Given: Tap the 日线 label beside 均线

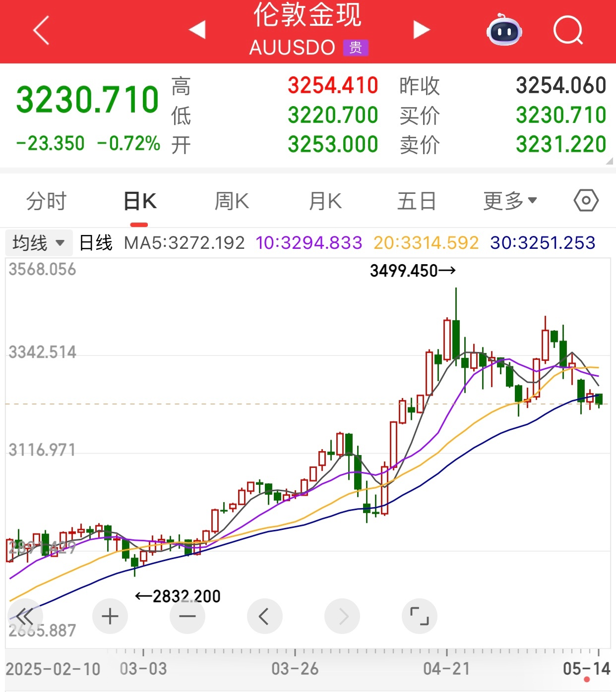Looking at the screenshot, I should click(96, 243).
